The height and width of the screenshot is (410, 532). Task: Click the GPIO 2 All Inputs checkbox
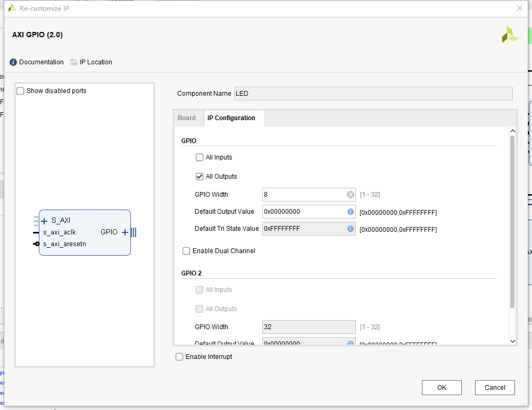point(199,290)
